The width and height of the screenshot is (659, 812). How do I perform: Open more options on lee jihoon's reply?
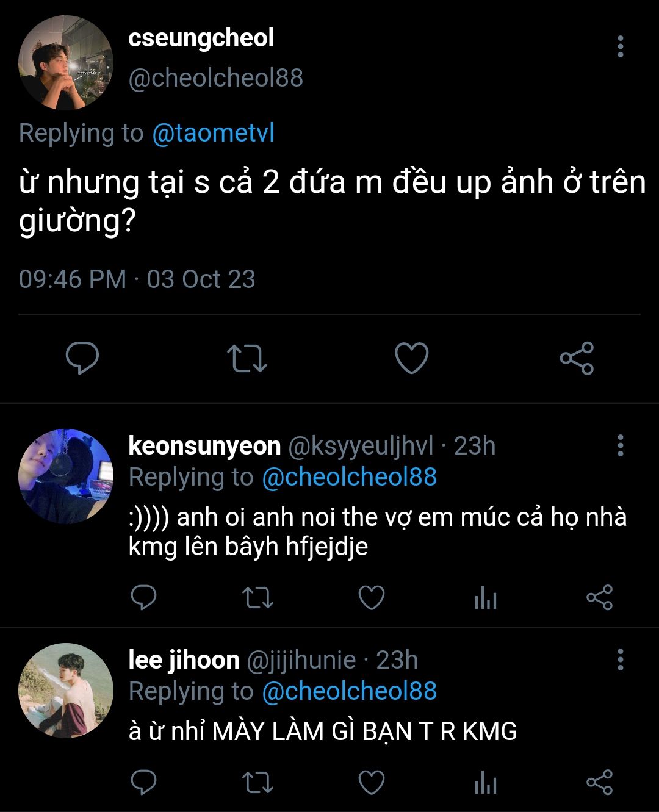point(620,660)
